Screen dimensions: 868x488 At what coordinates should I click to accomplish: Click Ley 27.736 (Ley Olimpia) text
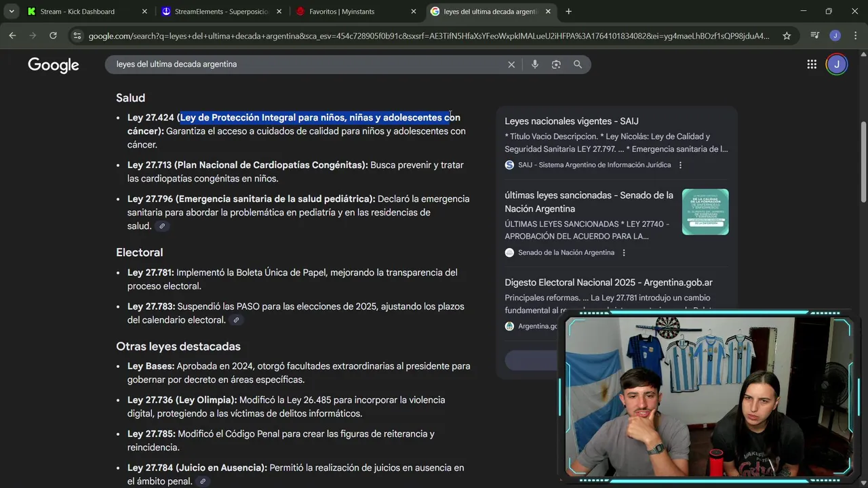click(x=182, y=400)
